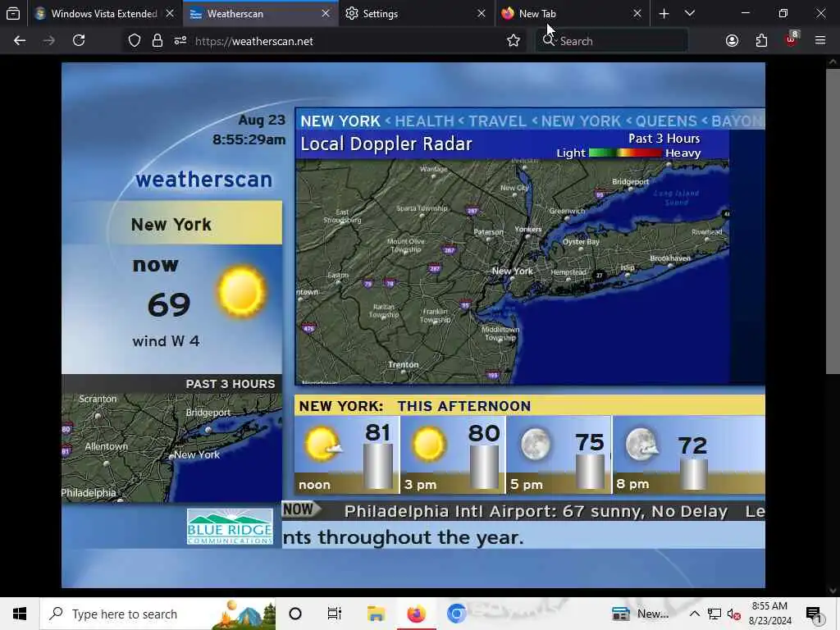The image size is (840, 630).
Task: Click the taskbar clock showing 8:55 AM
Action: coord(769,614)
